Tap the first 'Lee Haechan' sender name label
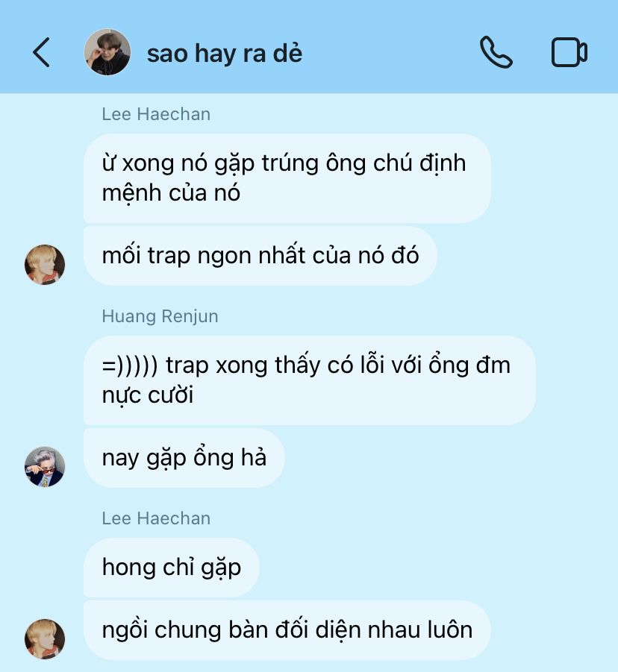Image resolution: width=618 pixels, height=672 pixels. click(156, 114)
